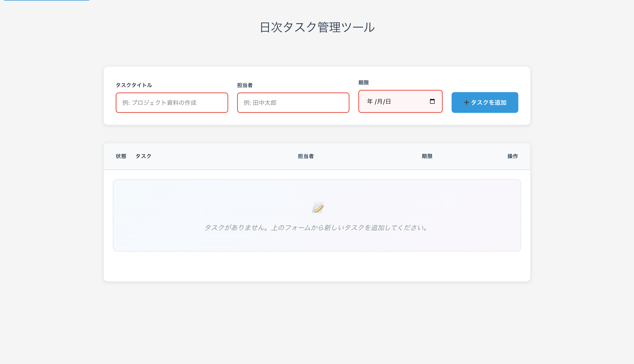This screenshot has width=634, height=364.
Task: Click the 日次タスク管理ツール page heading
Action: tap(317, 27)
